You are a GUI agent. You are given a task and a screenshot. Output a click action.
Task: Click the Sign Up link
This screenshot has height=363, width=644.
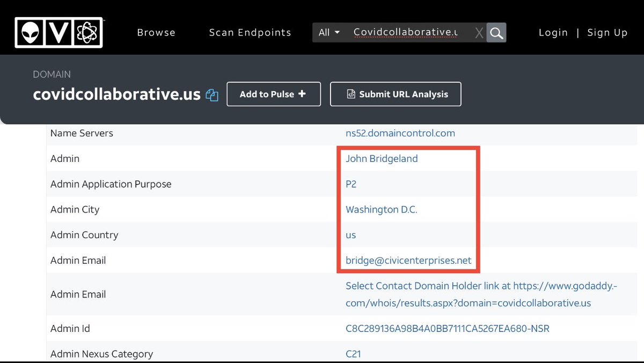tap(607, 33)
